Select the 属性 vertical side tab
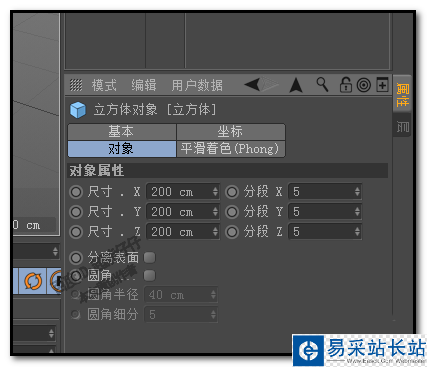 pos(403,95)
